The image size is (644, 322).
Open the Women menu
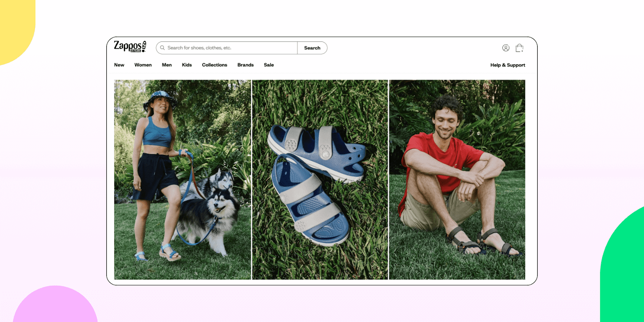pyautogui.click(x=143, y=65)
